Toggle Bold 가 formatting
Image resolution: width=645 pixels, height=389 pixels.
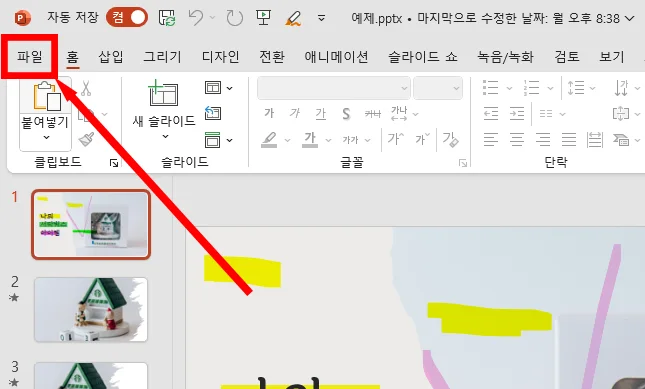(x=269, y=113)
